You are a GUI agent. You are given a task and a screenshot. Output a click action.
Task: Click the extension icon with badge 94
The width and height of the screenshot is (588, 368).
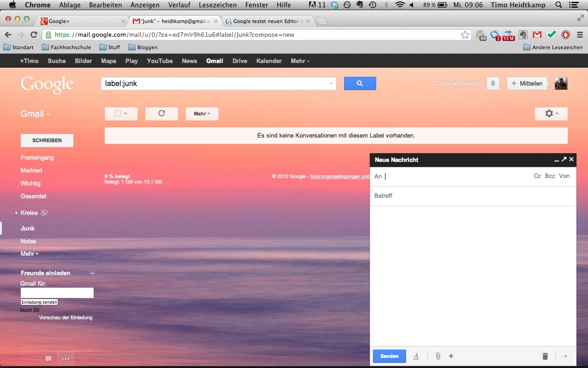pos(481,35)
